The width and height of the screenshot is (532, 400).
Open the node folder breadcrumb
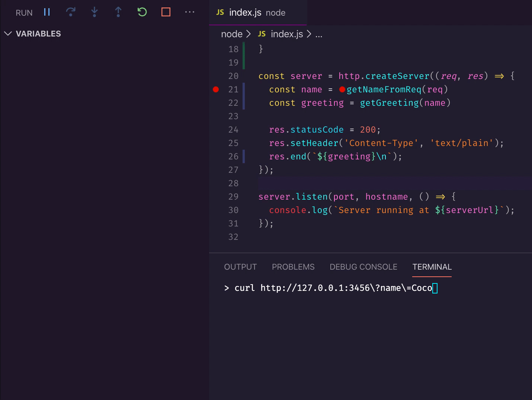click(x=231, y=34)
